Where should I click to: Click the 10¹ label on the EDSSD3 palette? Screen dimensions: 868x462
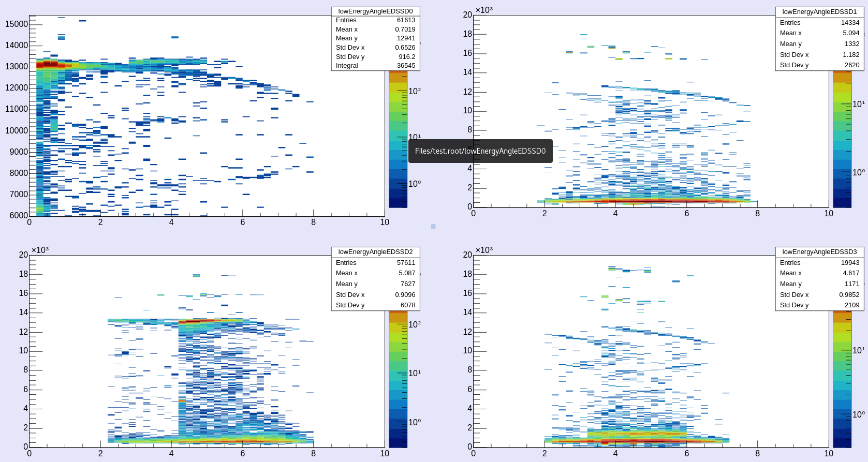click(859, 350)
